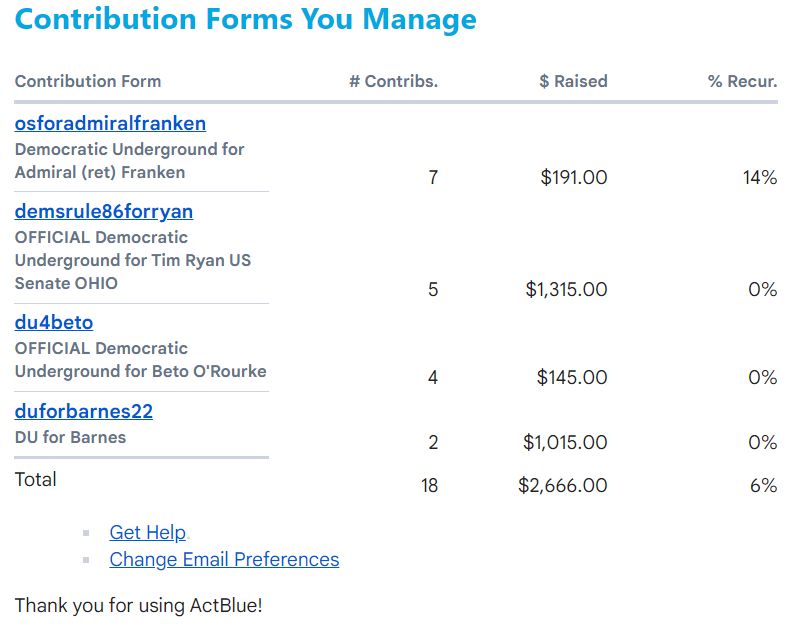Click the total contributions count 18

pos(429,485)
